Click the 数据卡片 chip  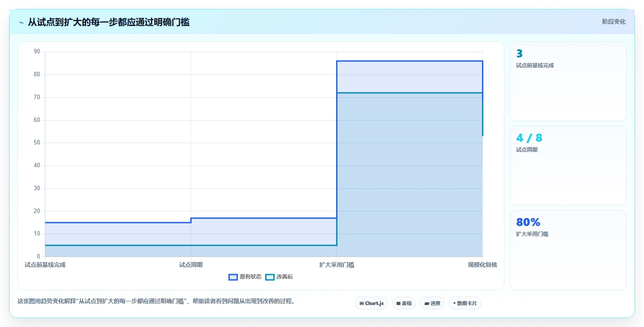(464, 303)
